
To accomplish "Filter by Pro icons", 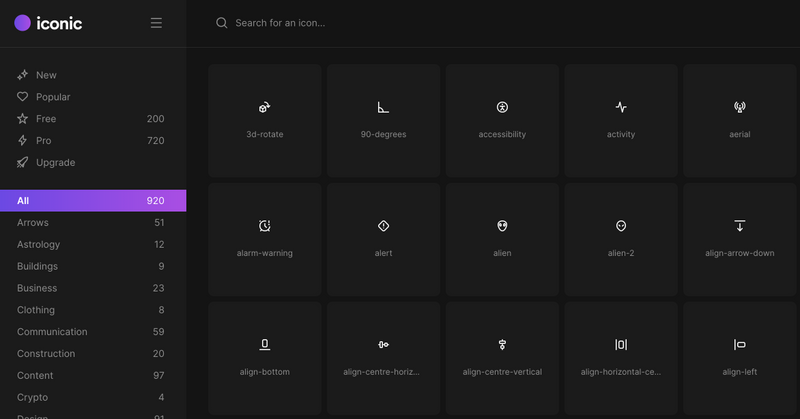I will click(x=93, y=140).
